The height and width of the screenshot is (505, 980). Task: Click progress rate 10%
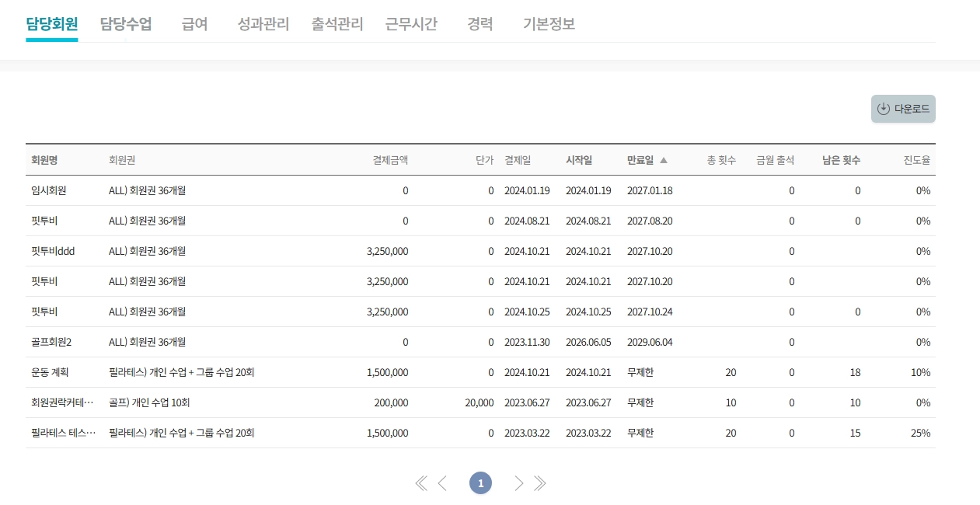[921, 372]
